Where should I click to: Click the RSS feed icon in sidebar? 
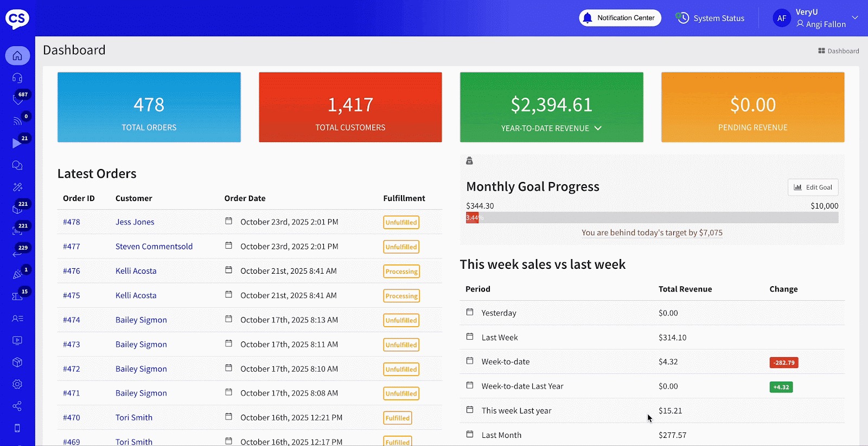[17, 121]
